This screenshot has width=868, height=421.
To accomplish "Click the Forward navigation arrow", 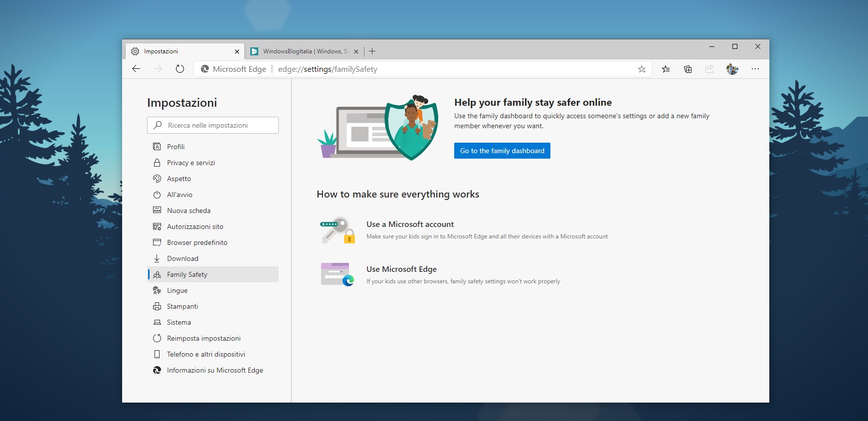I will tap(158, 69).
